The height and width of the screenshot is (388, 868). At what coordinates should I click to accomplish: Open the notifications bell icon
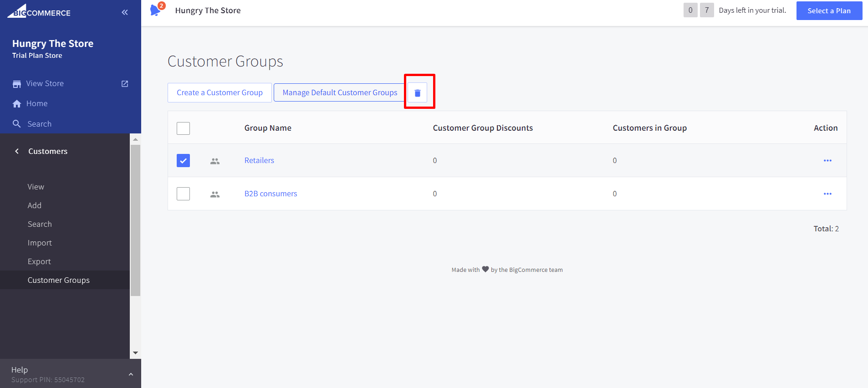(156, 10)
